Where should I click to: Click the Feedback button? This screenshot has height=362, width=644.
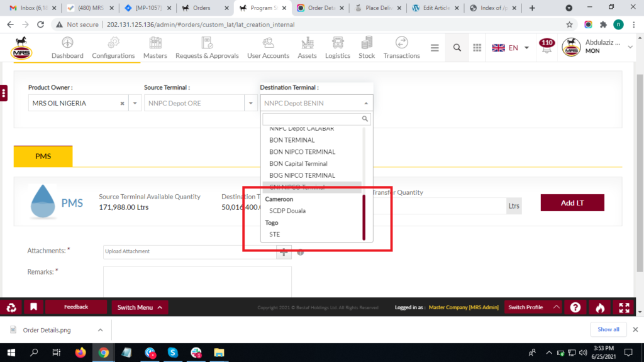[x=76, y=307]
